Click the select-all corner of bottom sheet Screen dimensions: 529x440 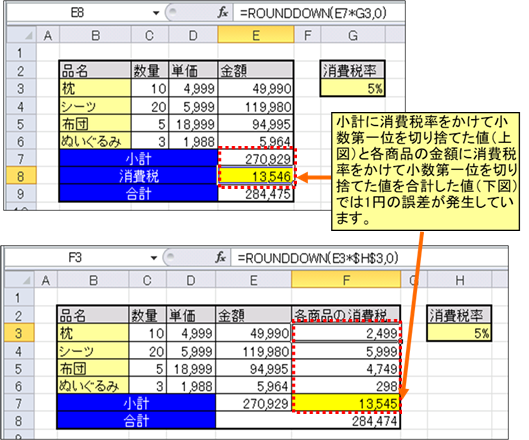(19, 280)
